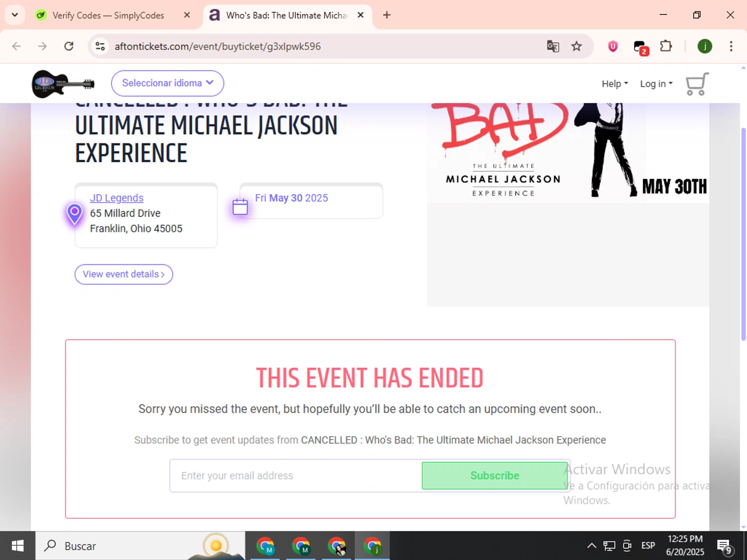
Task: Click the page vertical scrollbar
Action: click(x=744, y=234)
